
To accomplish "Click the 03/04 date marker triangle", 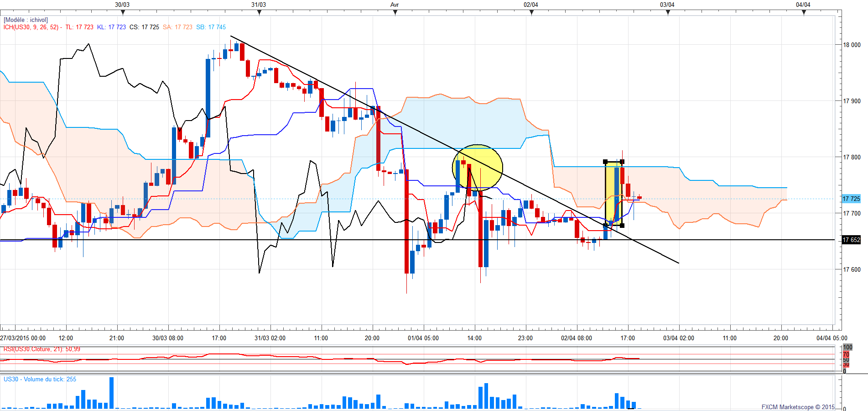I will pos(668,12).
